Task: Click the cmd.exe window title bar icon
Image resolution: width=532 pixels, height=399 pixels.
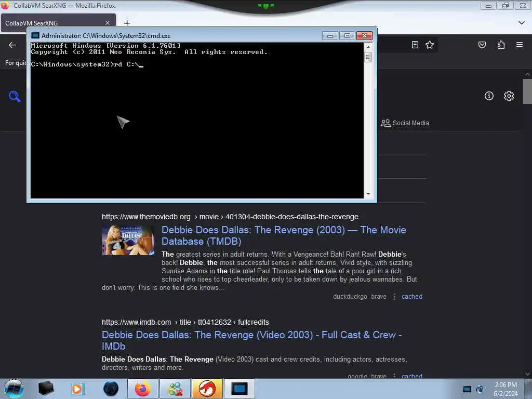Action: pos(35,36)
